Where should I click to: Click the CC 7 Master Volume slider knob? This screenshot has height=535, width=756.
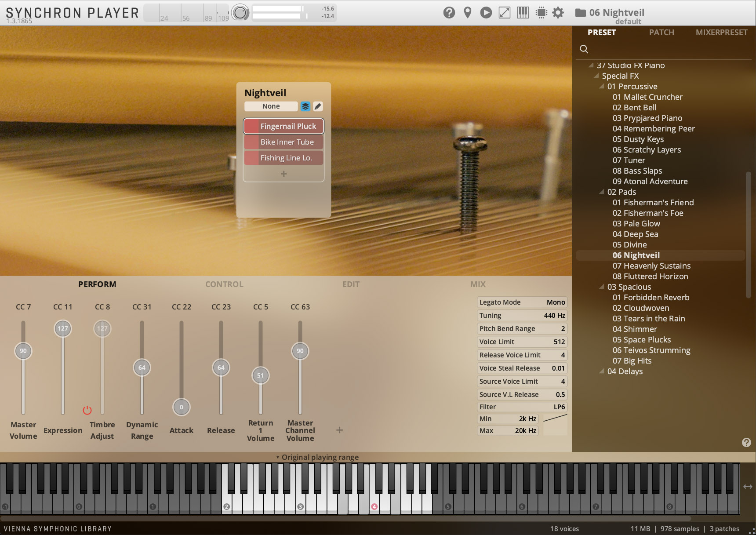click(23, 351)
